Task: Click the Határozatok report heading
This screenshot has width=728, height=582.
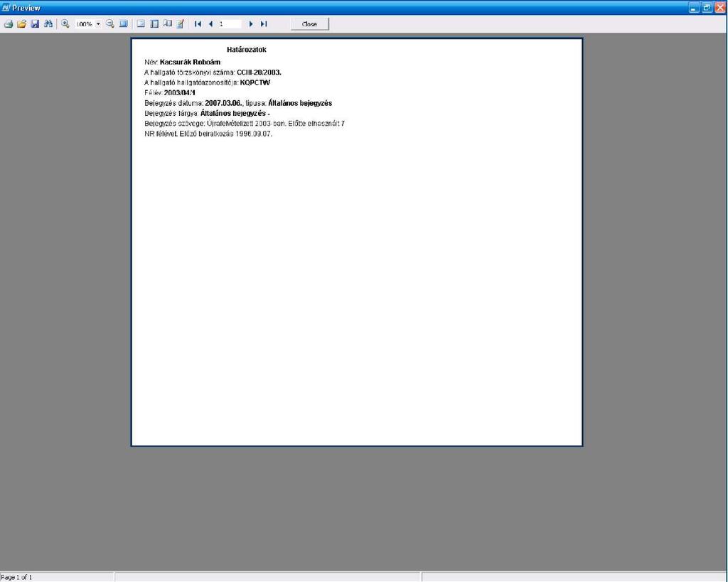Action: point(247,50)
